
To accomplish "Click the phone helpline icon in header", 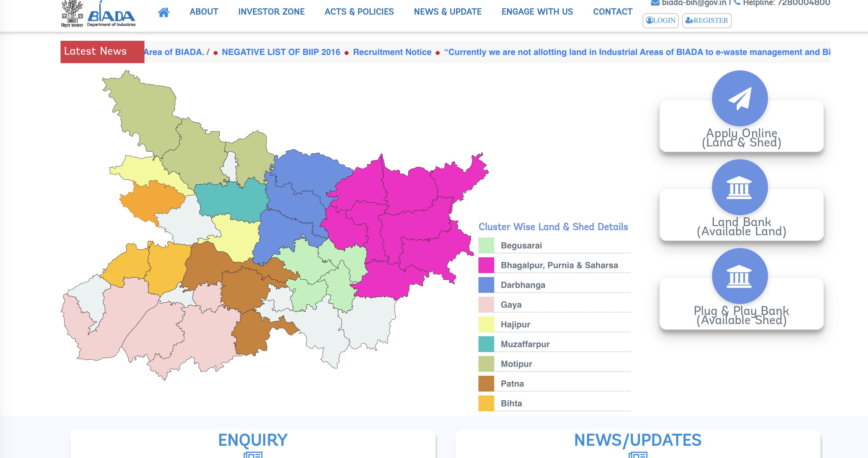I will pos(737,3).
